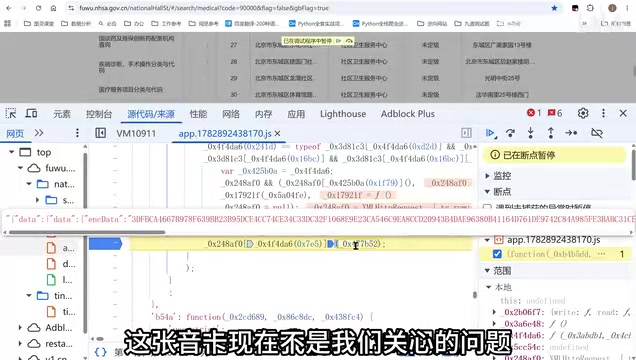Image resolution: width=636 pixels, height=360 pixels.
Task: Deactivate breakpoints icon
Action: pyautogui.click(x=597, y=133)
